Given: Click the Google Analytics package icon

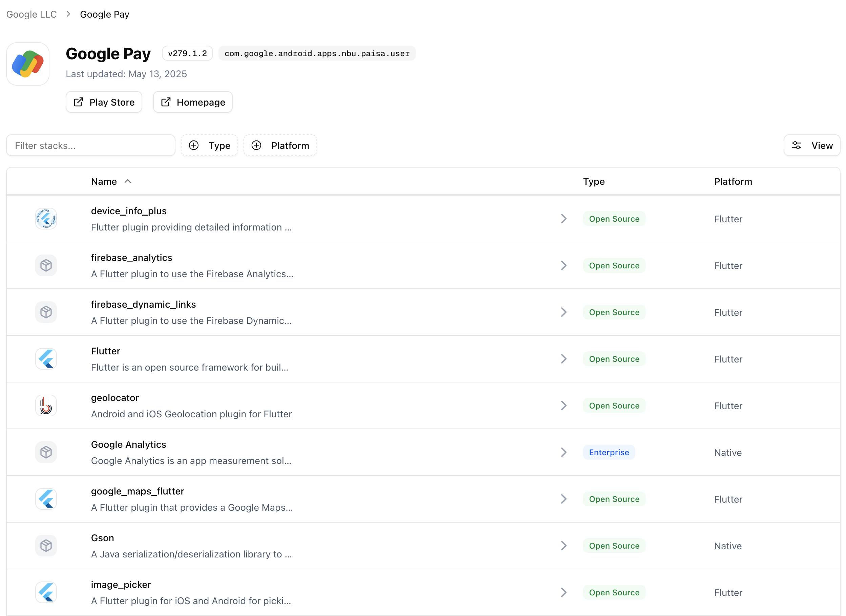Looking at the screenshot, I should (46, 452).
